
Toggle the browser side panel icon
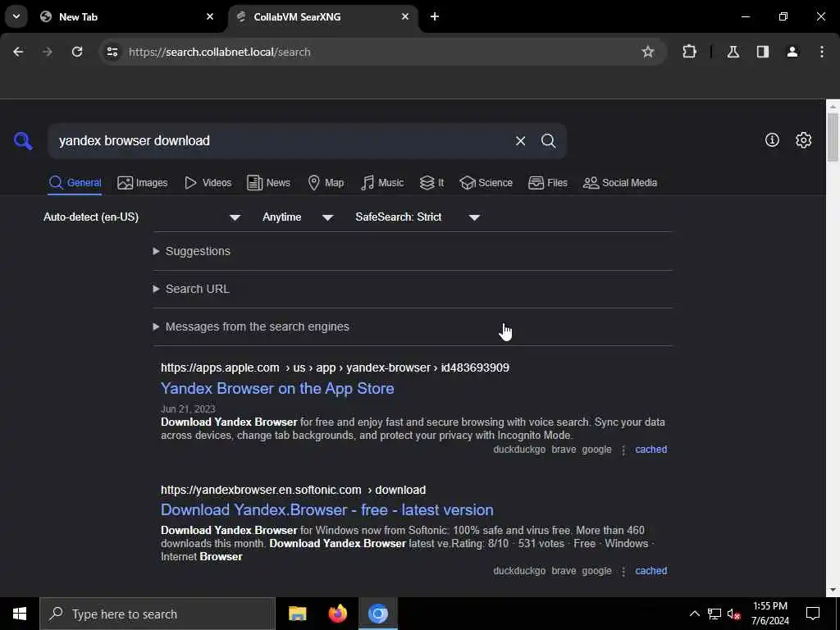tap(762, 52)
